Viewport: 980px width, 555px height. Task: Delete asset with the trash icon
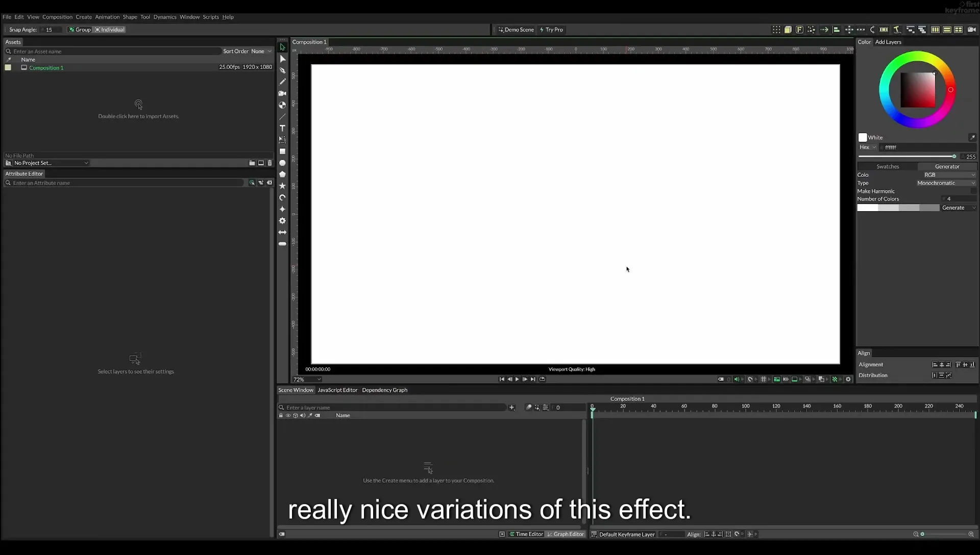pyautogui.click(x=270, y=163)
